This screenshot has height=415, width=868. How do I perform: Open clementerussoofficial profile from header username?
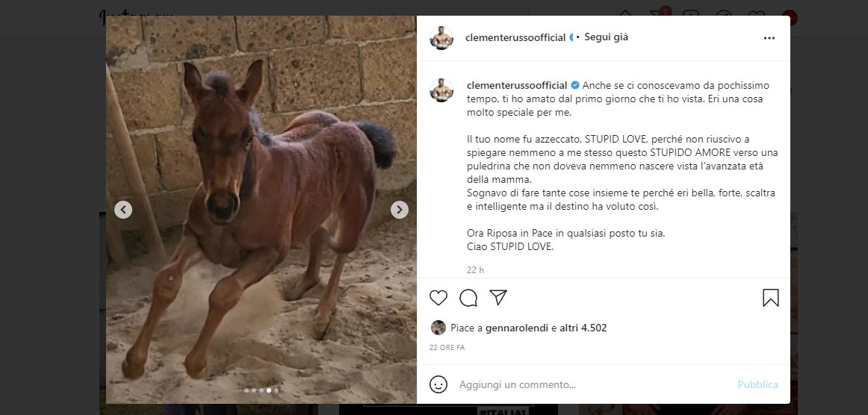(x=515, y=37)
